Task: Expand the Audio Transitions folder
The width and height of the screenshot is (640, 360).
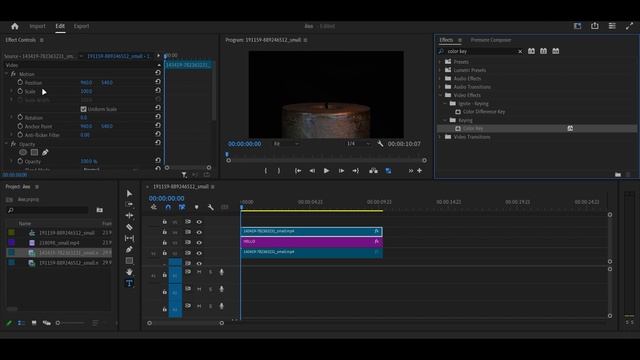Action: [440, 87]
